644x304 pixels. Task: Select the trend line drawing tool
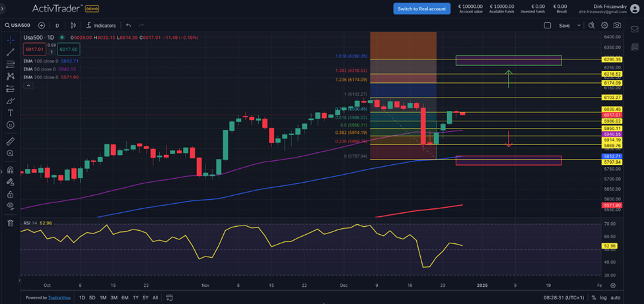coord(10,52)
